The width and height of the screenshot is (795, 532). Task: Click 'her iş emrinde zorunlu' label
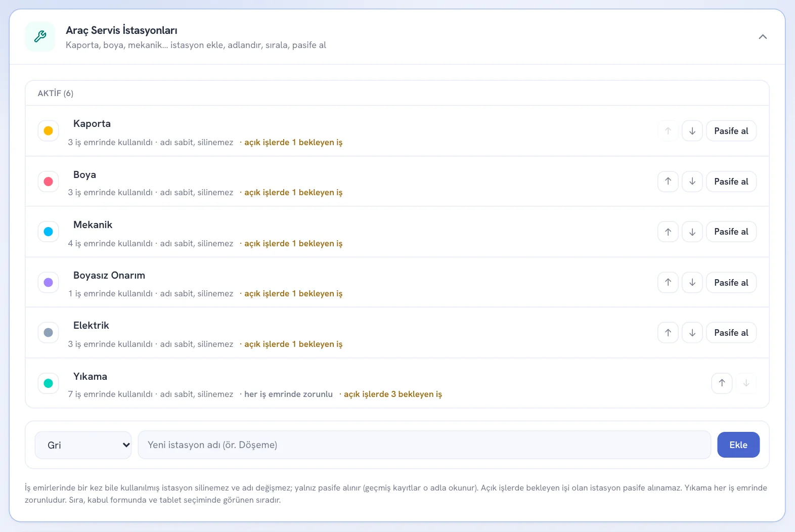coord(289,394)
